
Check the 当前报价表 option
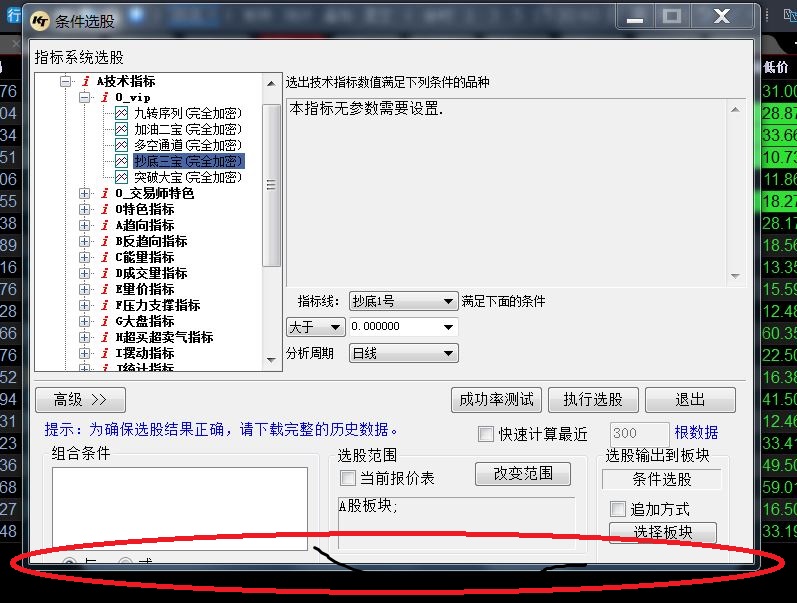pos(348,478)
